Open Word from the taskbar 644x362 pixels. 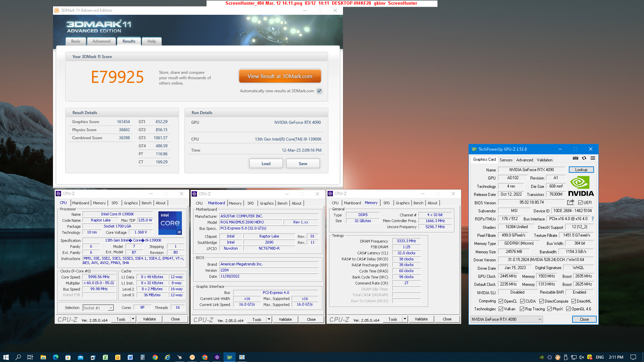coord(130,357)
